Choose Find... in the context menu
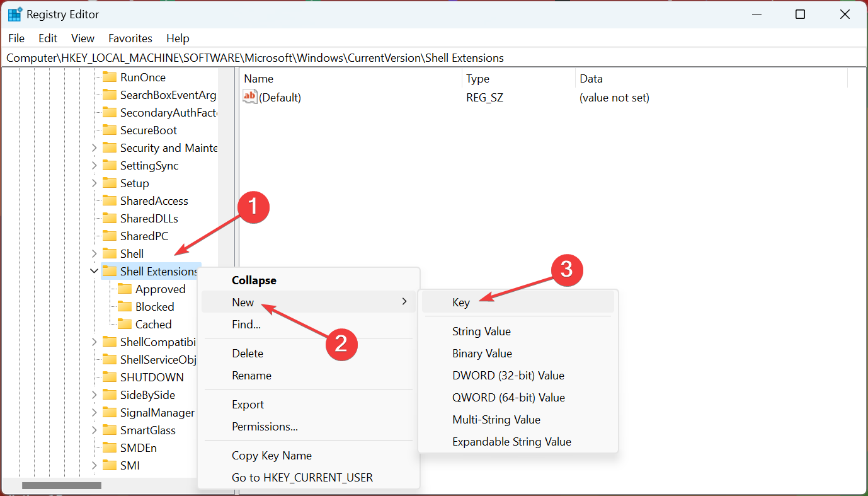 tap(309, 324)
